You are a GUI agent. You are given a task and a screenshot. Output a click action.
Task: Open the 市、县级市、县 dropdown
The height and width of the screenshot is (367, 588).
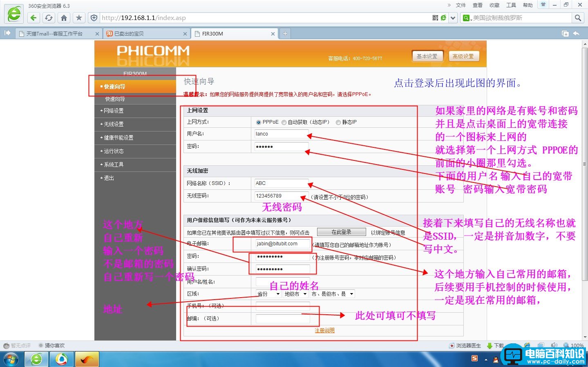click(x=332, y=294)
